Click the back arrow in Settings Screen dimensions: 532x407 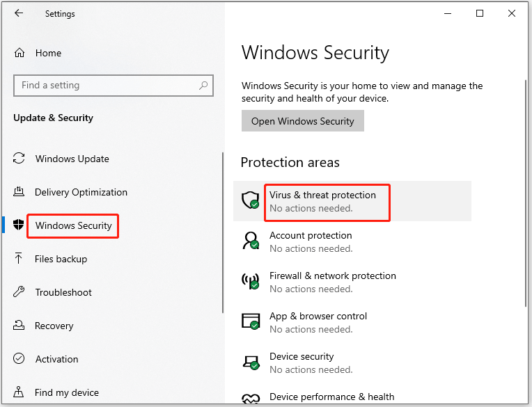(x=19, y=13)
